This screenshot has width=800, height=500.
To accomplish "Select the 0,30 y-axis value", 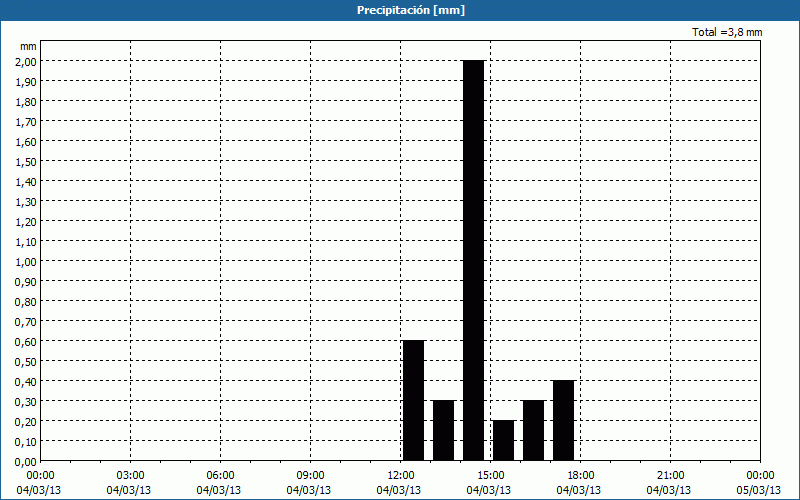I will click(27, 402).
